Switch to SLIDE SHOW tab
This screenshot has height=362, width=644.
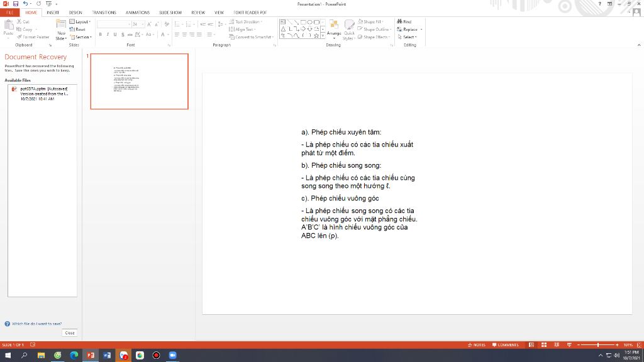(x=170, y=13)
